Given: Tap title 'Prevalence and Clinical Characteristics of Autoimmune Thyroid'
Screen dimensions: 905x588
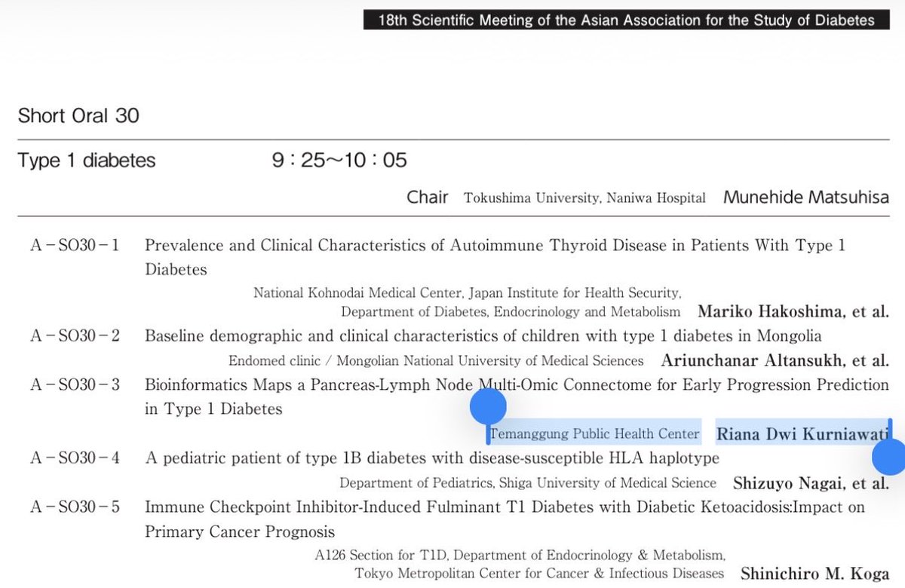Looking at the screenshot, I should [x=495, y=246].
